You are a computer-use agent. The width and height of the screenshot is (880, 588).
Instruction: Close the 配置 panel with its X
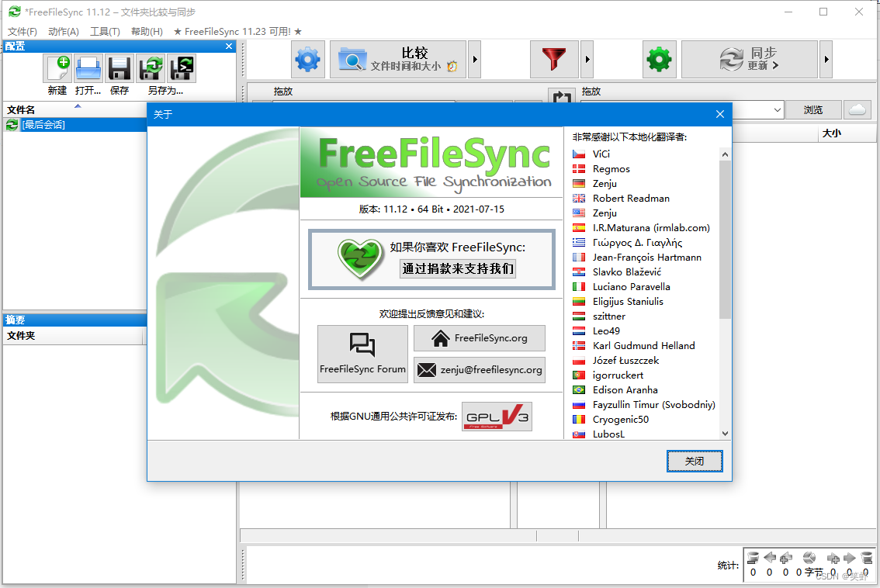coord(229,47)
